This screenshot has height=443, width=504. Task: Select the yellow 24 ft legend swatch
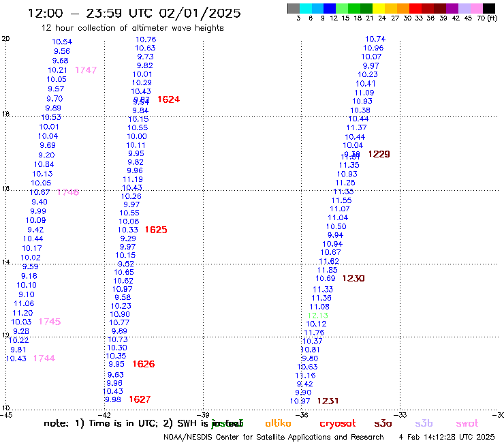tap(379, 8)
